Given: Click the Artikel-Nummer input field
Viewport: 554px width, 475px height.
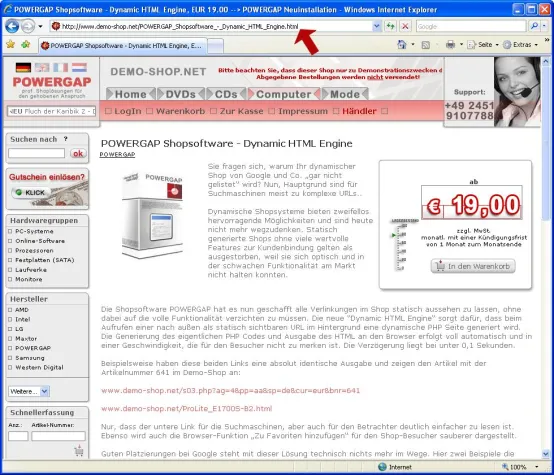Looking at the screenshot, I should tap(58, 436).
